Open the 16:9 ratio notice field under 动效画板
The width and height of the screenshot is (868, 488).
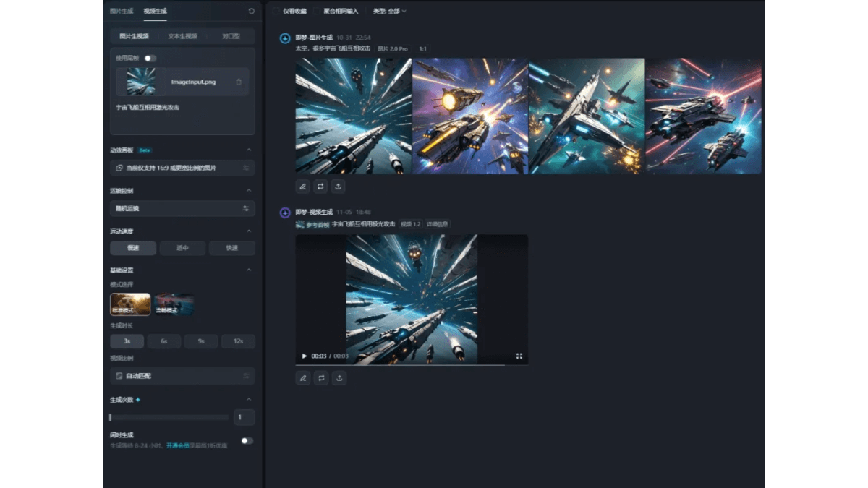point(182,168)
